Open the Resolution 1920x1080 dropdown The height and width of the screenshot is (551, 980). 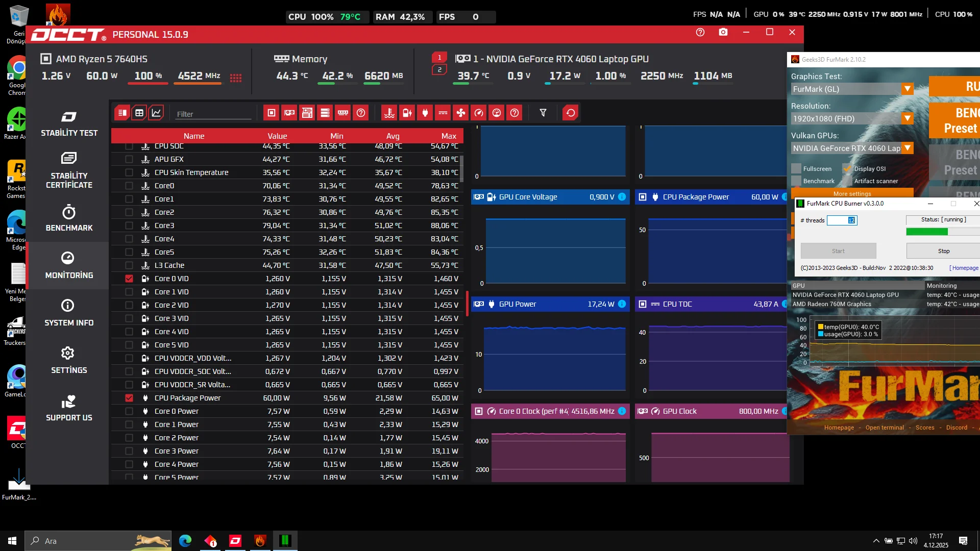(907, 118)
